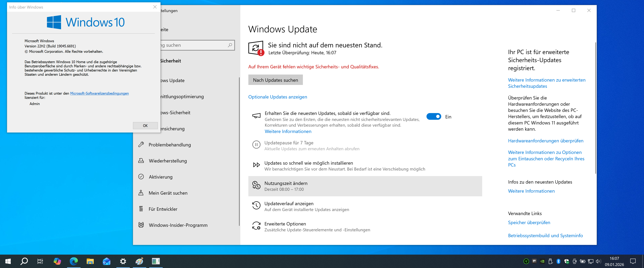Click the update status refresh icon

point(255,48)
